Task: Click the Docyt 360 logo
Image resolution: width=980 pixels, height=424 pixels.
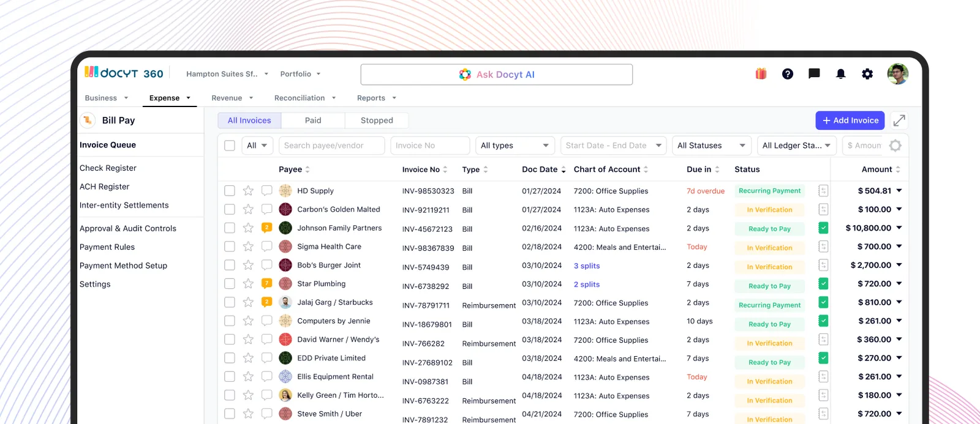Action: pyautogui.click(x=124, y=73)
